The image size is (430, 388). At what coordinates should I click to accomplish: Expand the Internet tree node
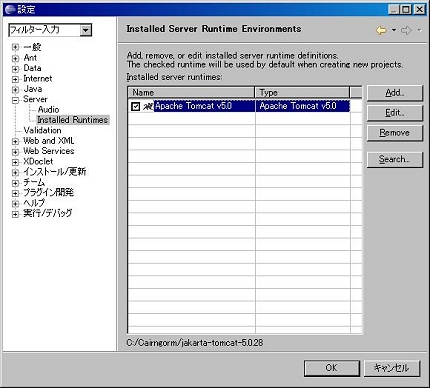15,79
